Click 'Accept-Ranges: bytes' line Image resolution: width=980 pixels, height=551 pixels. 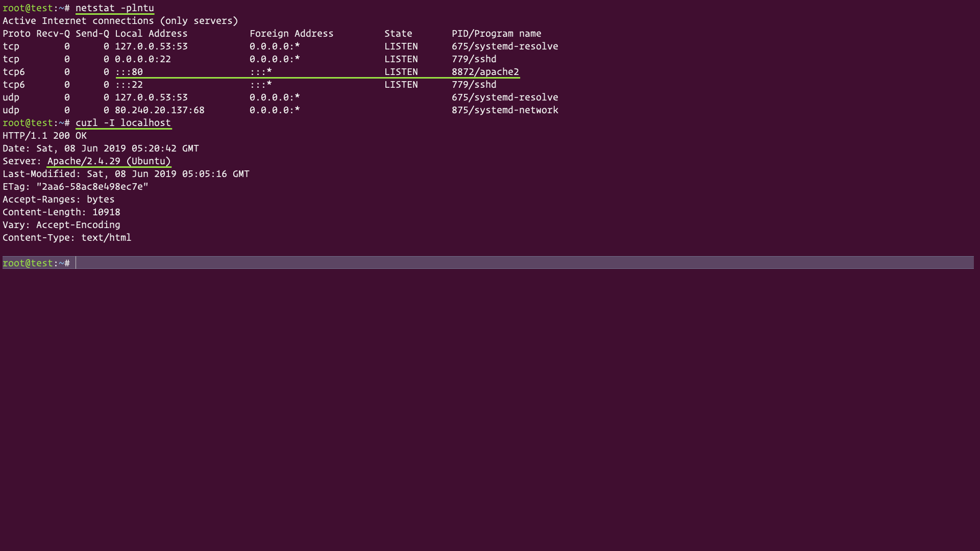[x=59, y=199]
